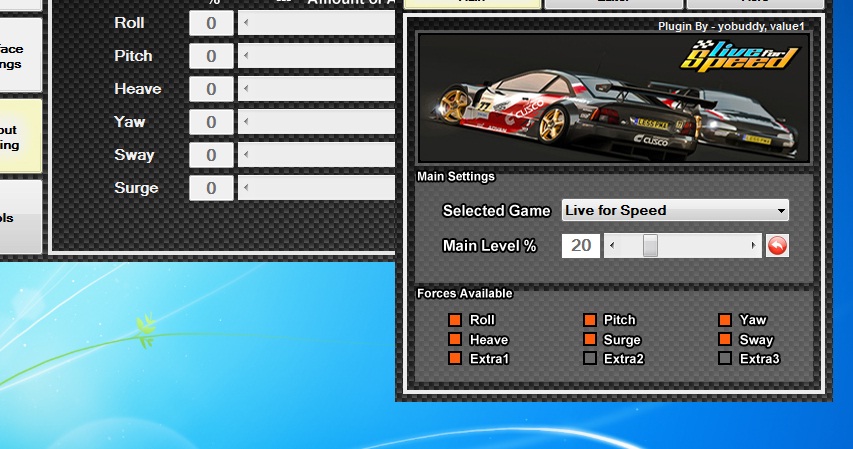853x449 pixels.
Task: Click left arrow of Yaw amount slider
Action: tap(246, 122)
